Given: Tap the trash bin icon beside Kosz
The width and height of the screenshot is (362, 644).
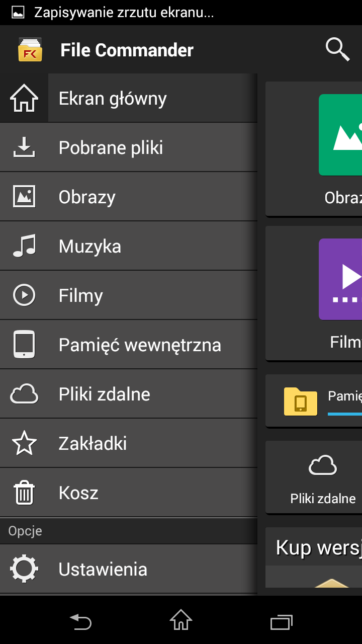Looking at the screenshot, I should pos(24,493).
